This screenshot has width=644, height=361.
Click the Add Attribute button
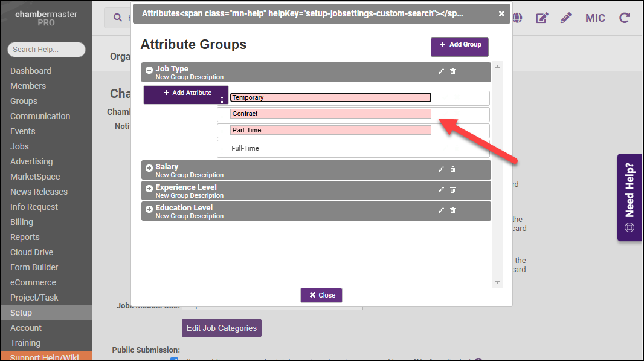(x=186, y=93)
